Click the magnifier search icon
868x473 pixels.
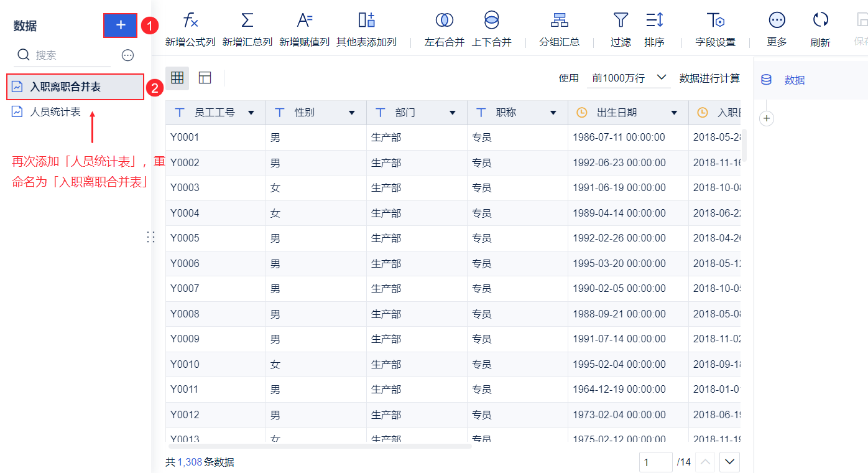click(x=24, y=55)
